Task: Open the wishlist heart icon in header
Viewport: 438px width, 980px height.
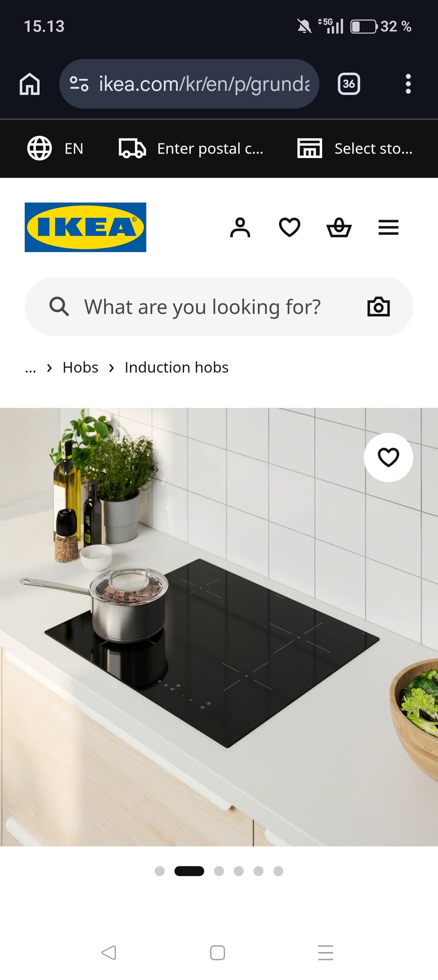Action: point(290,227)
